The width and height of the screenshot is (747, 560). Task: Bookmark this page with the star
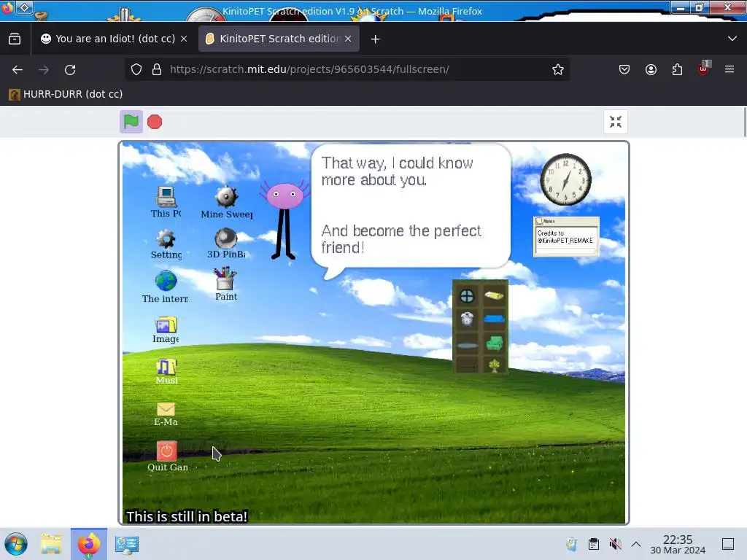tap(558, 69)
